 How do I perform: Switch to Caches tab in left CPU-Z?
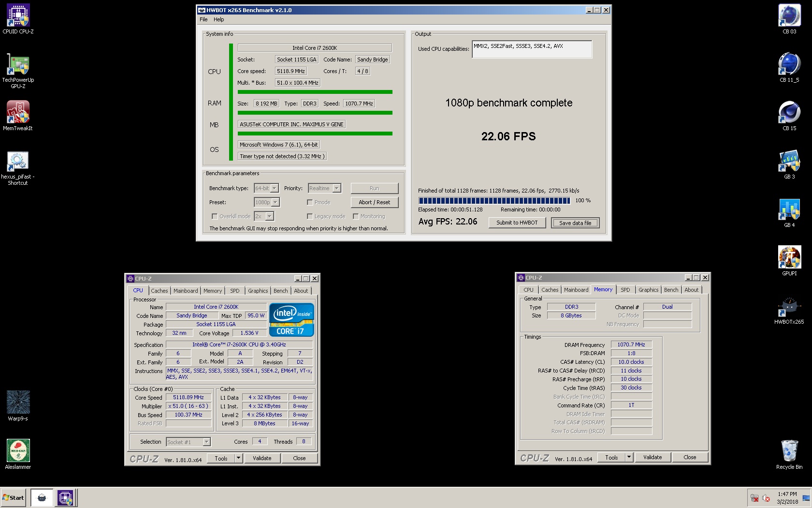click(159, 291)
